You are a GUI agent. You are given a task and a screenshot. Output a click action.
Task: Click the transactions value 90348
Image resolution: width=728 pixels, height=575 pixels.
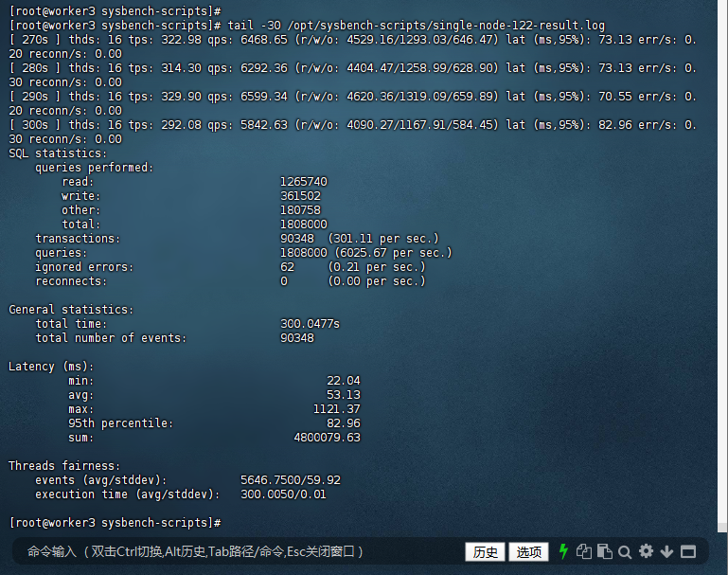coord(297,239)
